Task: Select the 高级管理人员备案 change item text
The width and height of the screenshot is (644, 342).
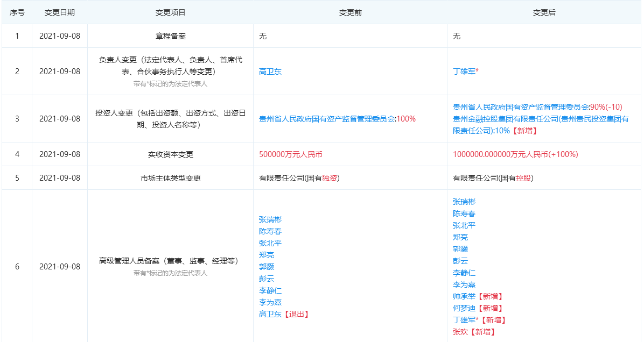Action: pos(169,261)
